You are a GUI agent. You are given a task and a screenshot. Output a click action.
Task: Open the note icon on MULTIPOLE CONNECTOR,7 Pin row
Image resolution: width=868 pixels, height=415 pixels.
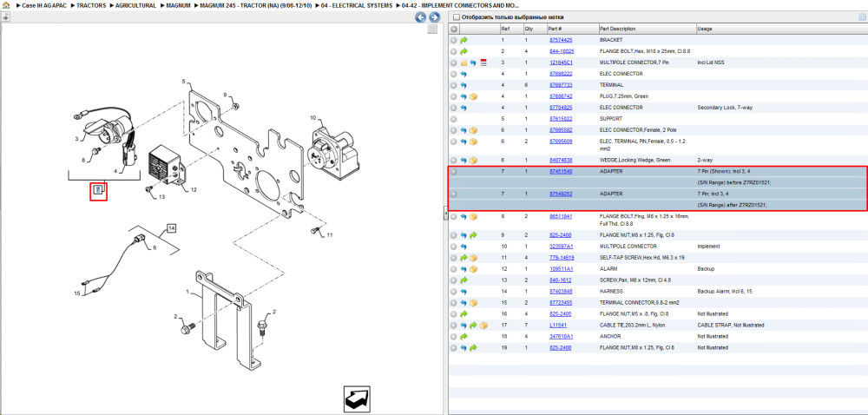pyautogui.click(x=464, y=63)
